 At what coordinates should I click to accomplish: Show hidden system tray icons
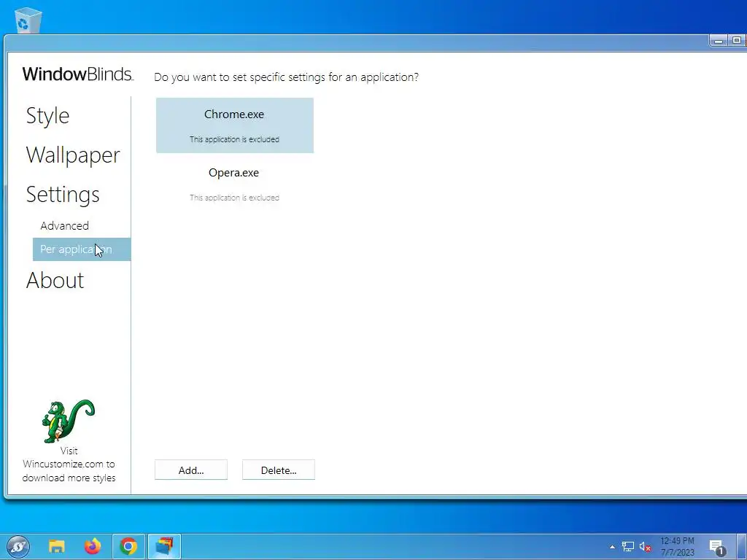[x=612, y=547]
